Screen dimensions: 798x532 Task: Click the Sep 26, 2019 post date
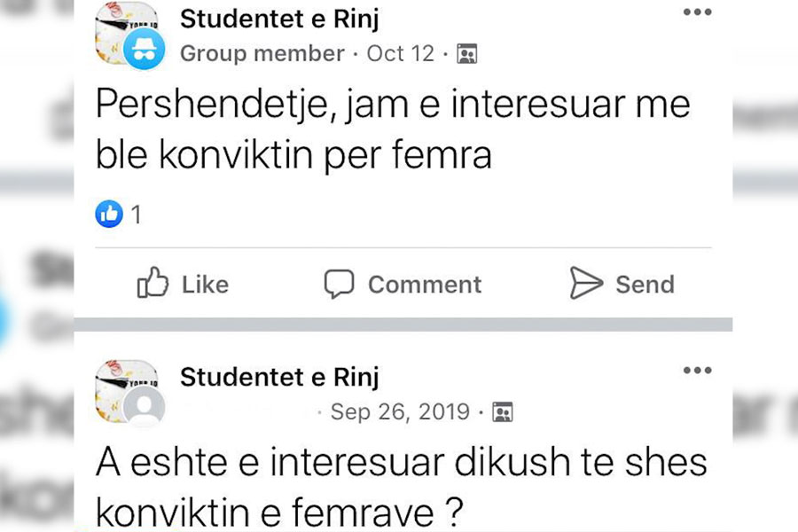click(x=400, y=411)
